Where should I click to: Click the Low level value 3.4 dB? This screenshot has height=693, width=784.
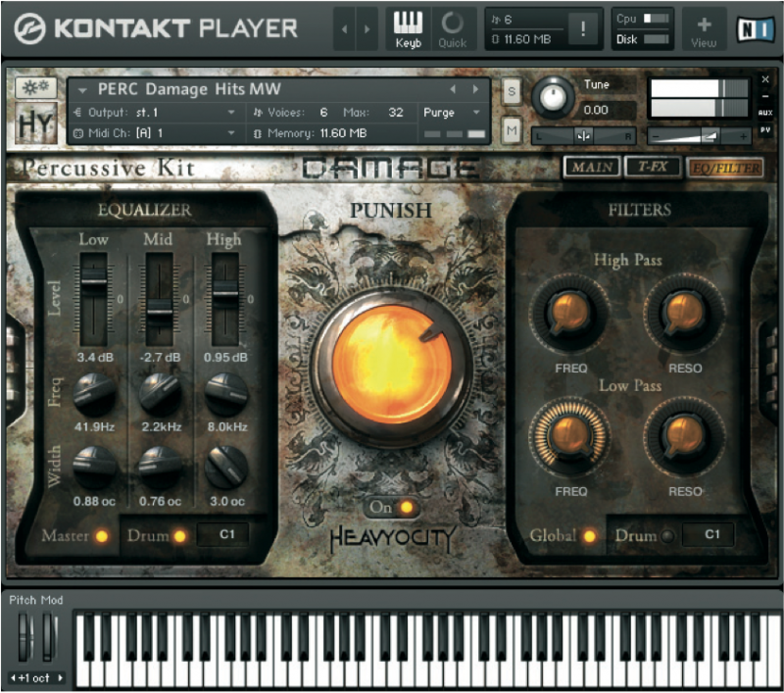coord(95,358)
